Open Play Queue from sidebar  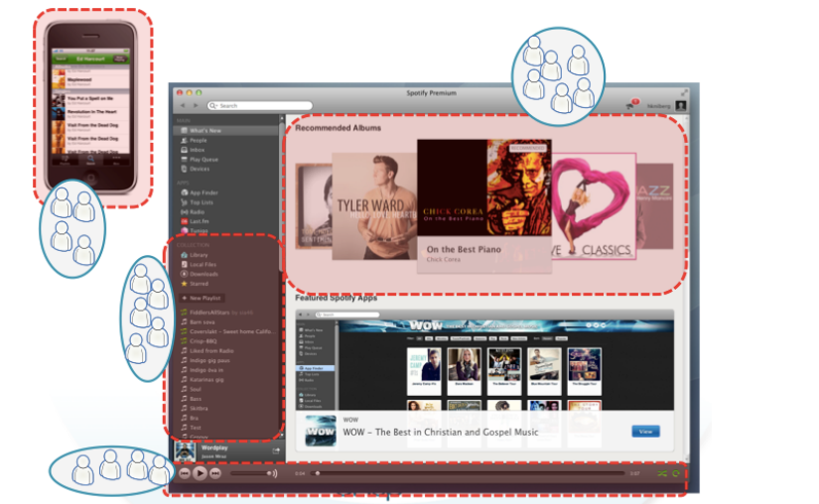point(204,159)
